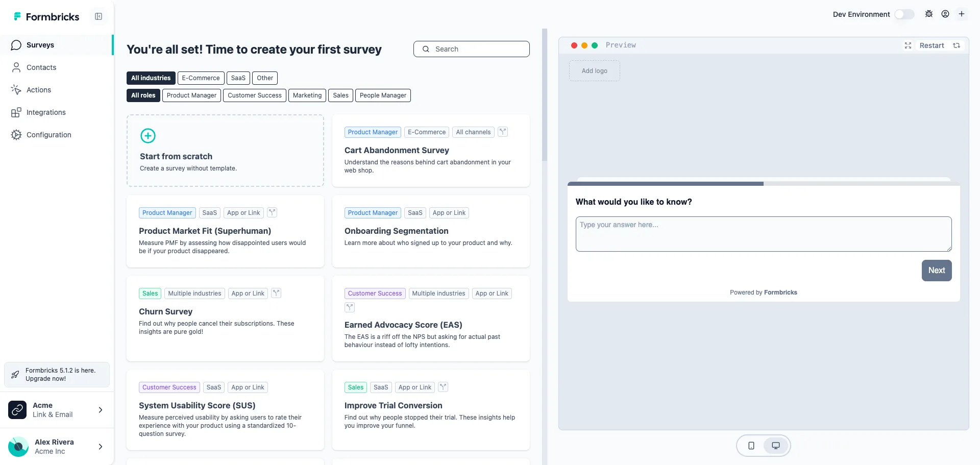Click branching icon on Improve Trial Conversion card

click(x=443, y=387)
